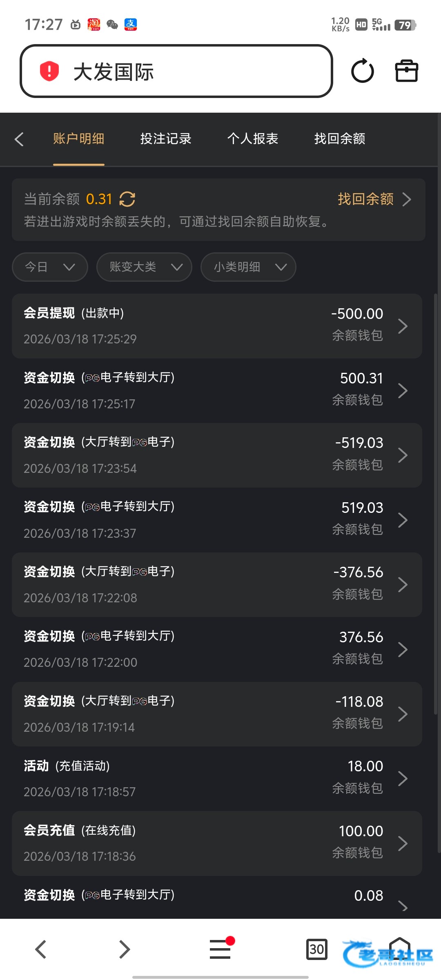Go back using the page header arrow
The image size is (441, 980).
(x=19, y=139)
